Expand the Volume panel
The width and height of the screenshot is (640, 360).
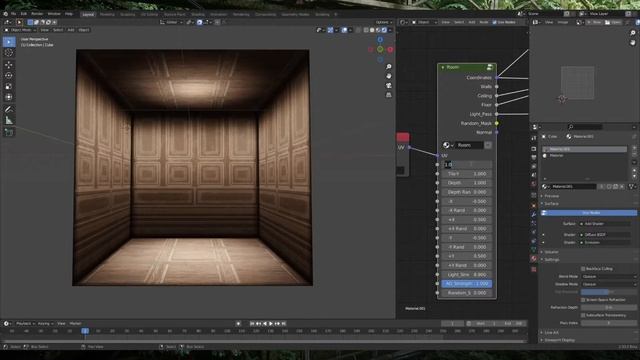[x=551, y=252]
